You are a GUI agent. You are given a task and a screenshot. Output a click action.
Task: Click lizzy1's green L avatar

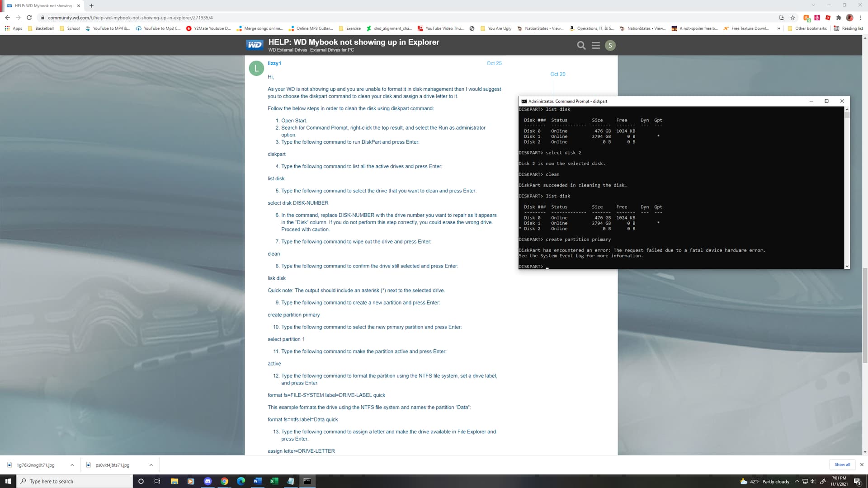(256, 68)
